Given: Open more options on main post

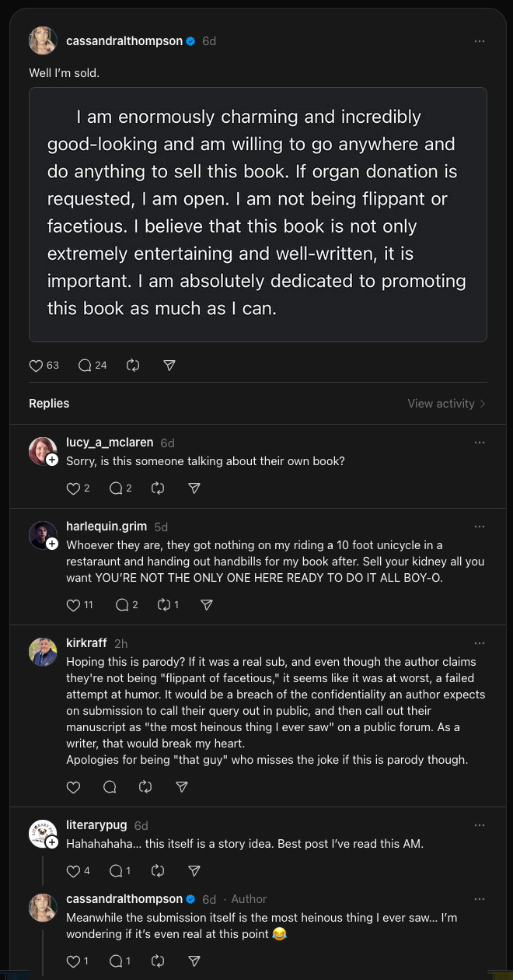Looking at the screenshot, I should (480, 41).
